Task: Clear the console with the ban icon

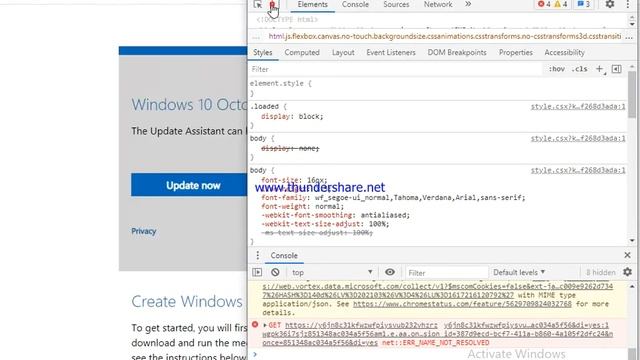Action: pyautogui.click(x=275, y=272)
